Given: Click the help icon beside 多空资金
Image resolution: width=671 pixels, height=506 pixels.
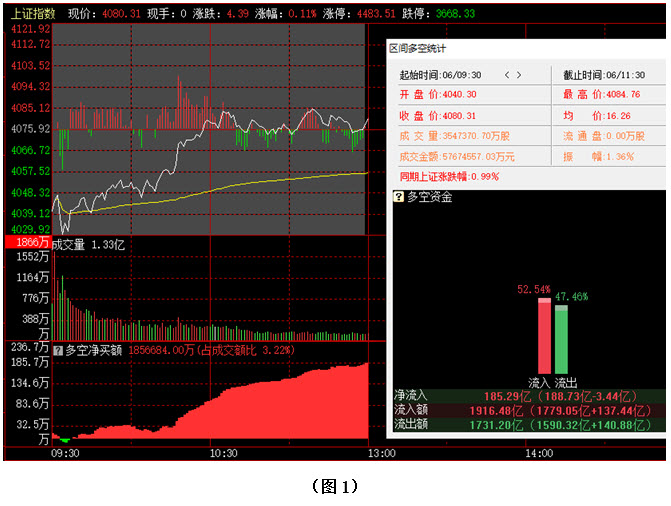Looking at the screenshot, I should 398,197.
